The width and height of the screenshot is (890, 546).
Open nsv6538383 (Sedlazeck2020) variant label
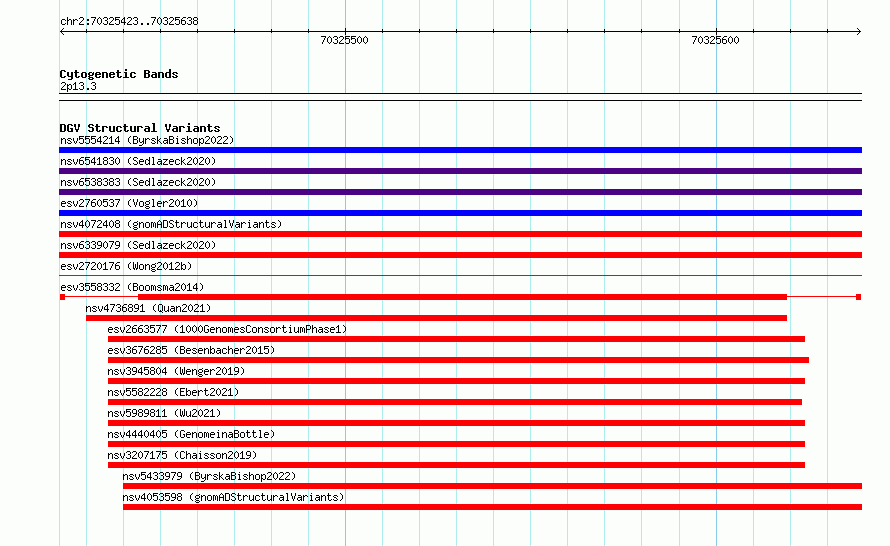tap(138, 182)
